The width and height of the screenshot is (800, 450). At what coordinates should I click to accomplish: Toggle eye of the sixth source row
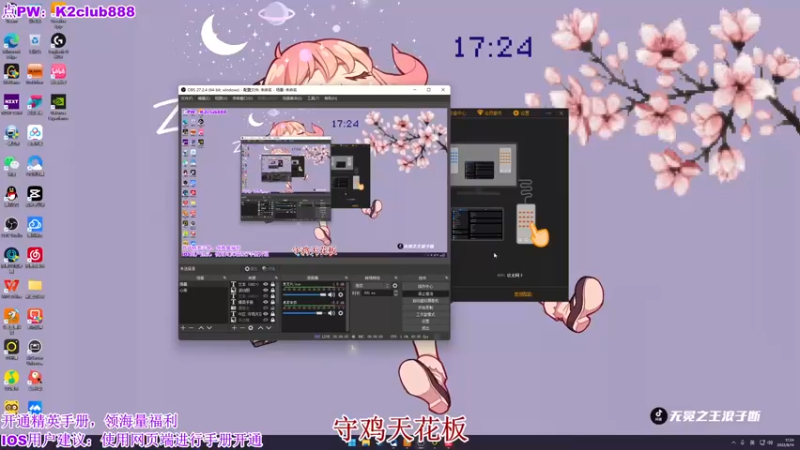click(x=265, y=314)
